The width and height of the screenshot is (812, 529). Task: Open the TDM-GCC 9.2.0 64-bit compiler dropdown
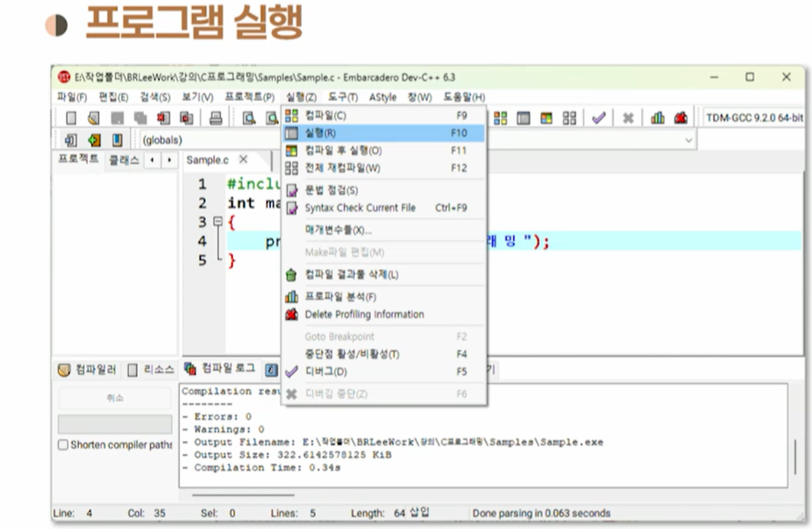(x=754, y=118)
